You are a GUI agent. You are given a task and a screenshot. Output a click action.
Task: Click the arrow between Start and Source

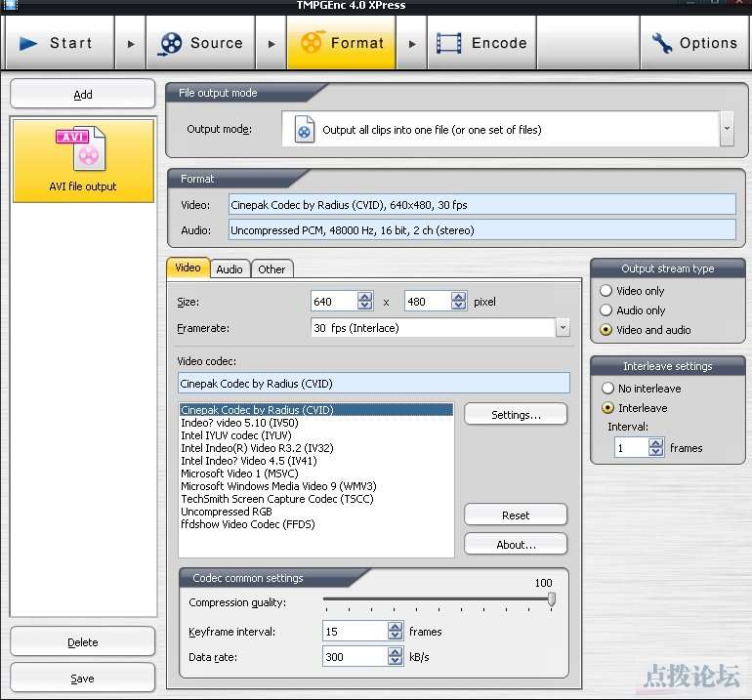[x=131, y=44]
